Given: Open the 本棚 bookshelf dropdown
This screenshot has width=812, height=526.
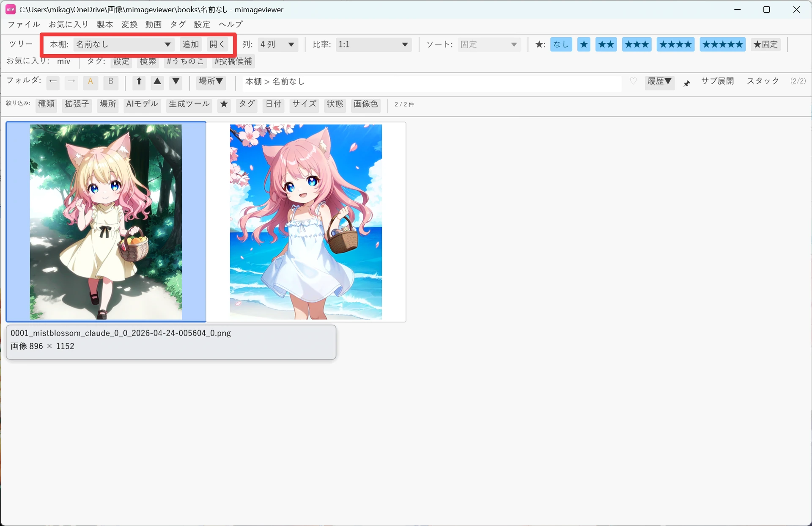Looking at the screenshot, I should (x=123, y=44).
